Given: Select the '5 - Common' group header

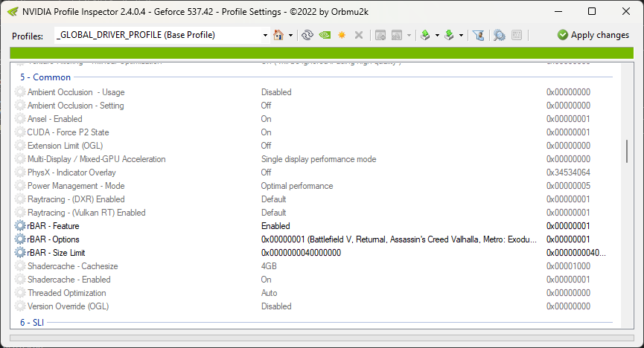Looking at the screenshot, I should pyautogui.click(x=45, y=77).
